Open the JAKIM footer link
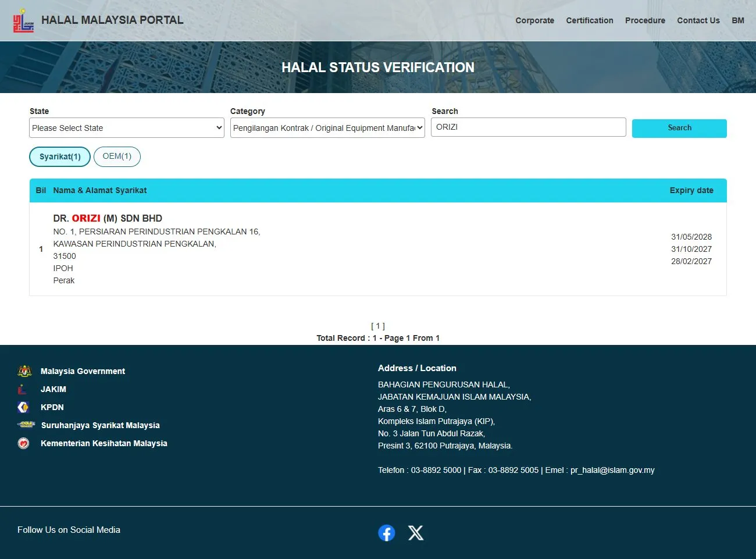Image resolution: width=756 pixels, height=559 pixels. [x=54, y=389]
